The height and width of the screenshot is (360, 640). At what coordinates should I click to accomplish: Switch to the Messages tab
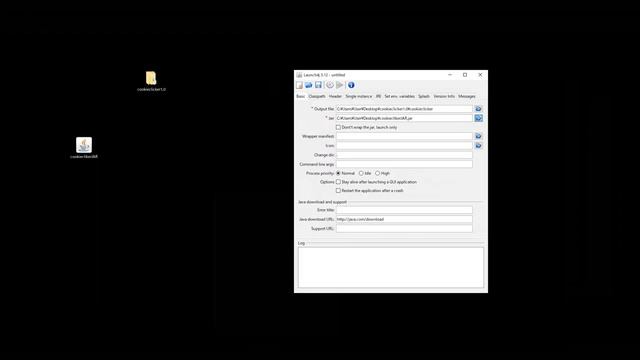[467, 96]
